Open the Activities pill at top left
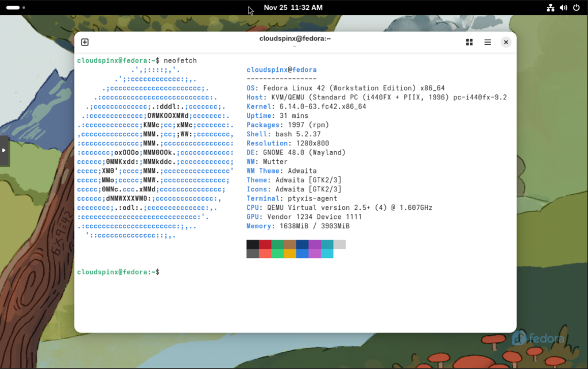Screen dimensions: 588x369 [x=13, y=7]
